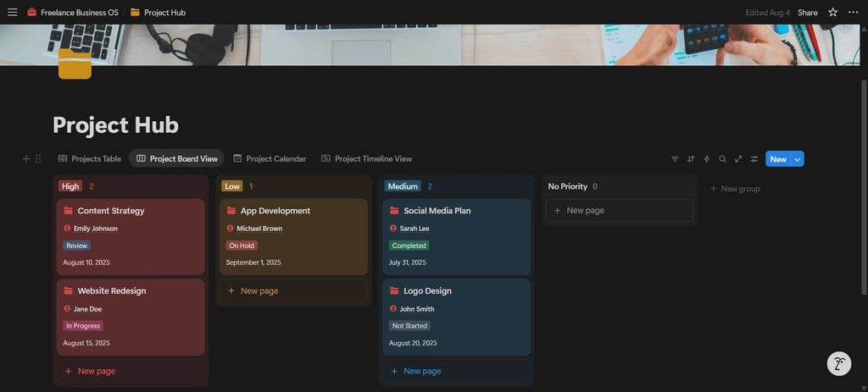Click the Low priority group tag
This screenshot has width=868, height=392.
point(232,186)
